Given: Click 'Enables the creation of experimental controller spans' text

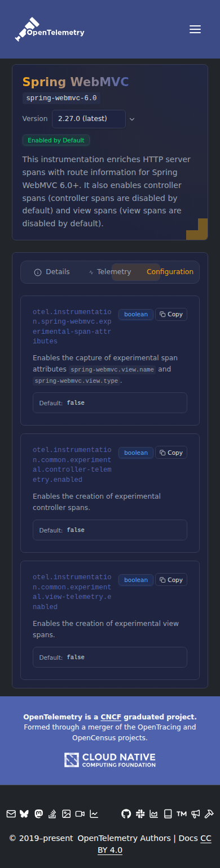Looking at the screenshot, I should click(96, 502).
